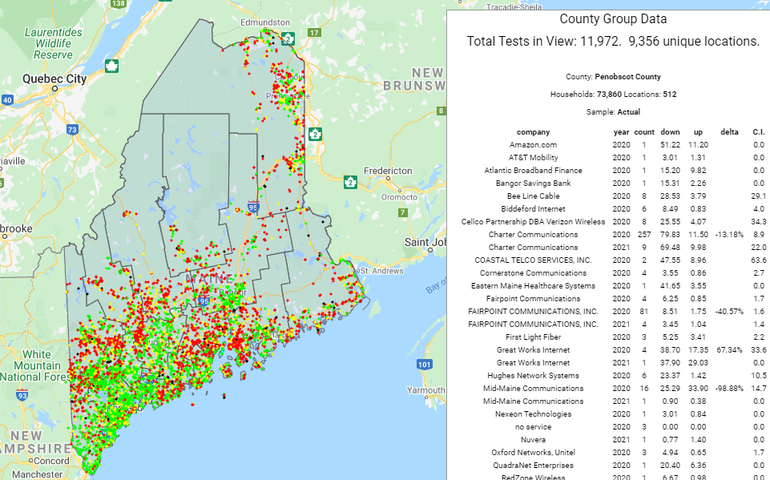
Task: Click the Fredericton city label on map
Action: point(387,172)
